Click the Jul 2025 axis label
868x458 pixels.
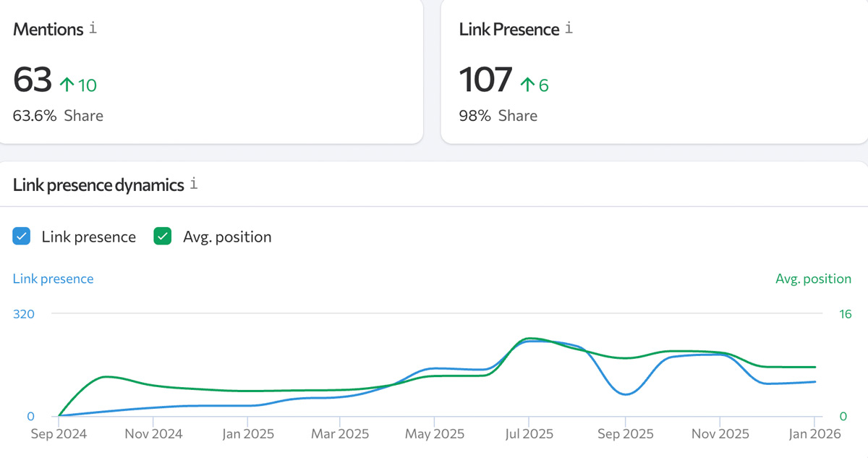[529, 434]
